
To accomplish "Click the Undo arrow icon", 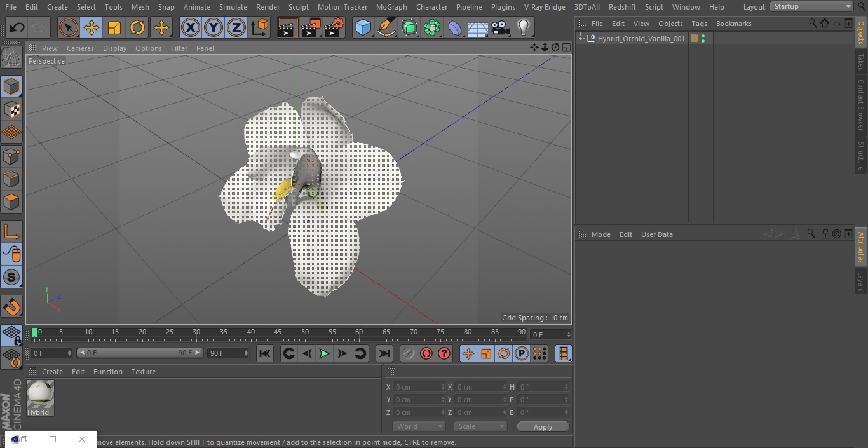I will 17,28.
